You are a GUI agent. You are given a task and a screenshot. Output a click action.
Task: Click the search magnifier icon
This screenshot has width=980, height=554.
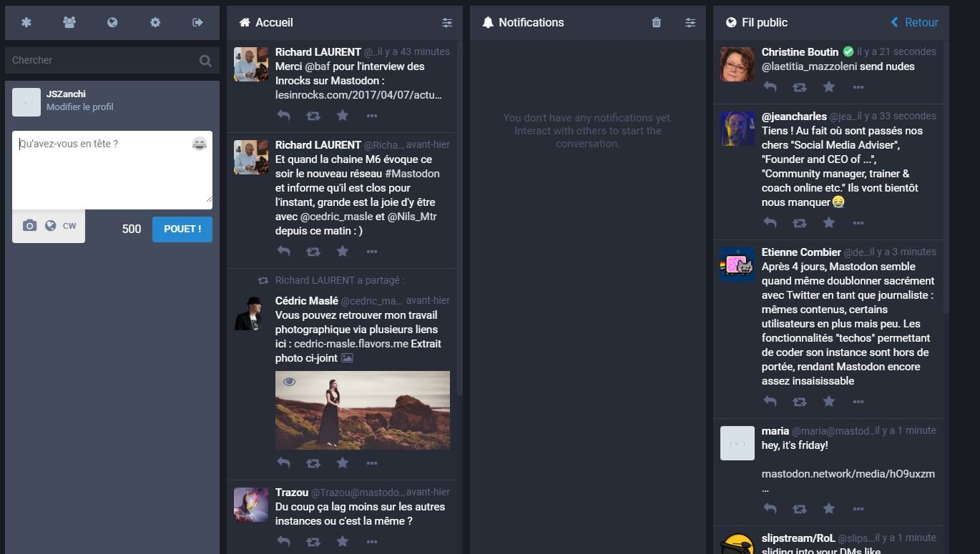click(205, 61)
